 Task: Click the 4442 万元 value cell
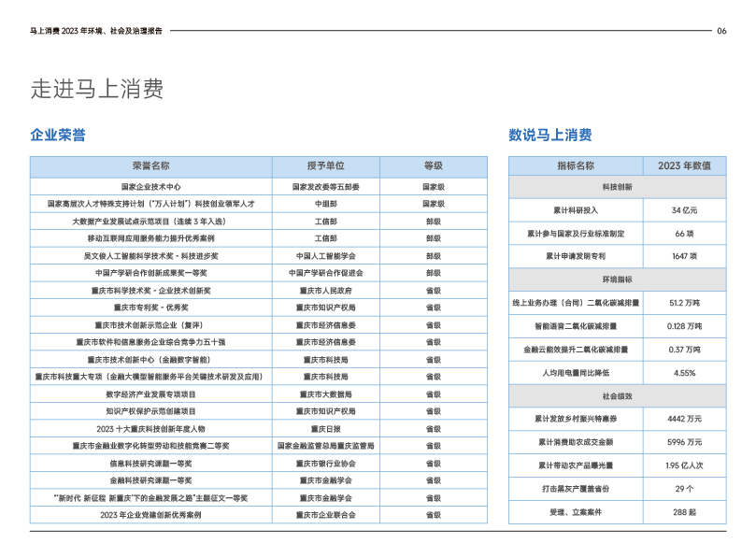pyautogui.click(x=684, y=419)
